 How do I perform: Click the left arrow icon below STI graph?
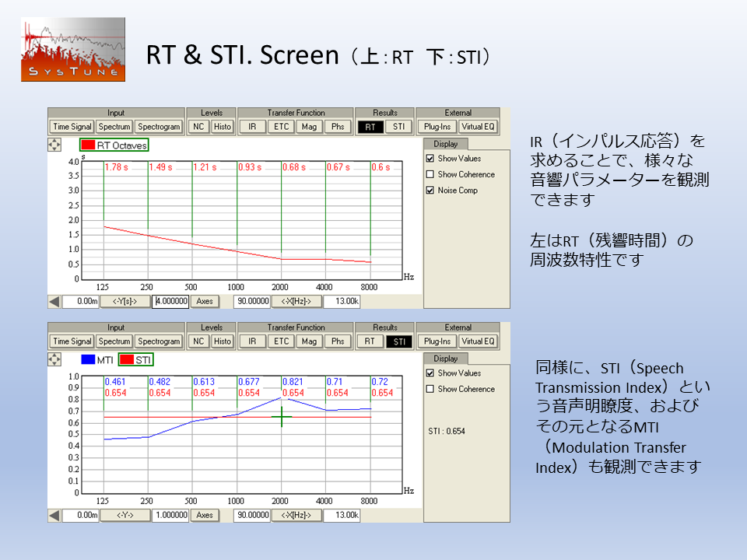pos(54,515)
